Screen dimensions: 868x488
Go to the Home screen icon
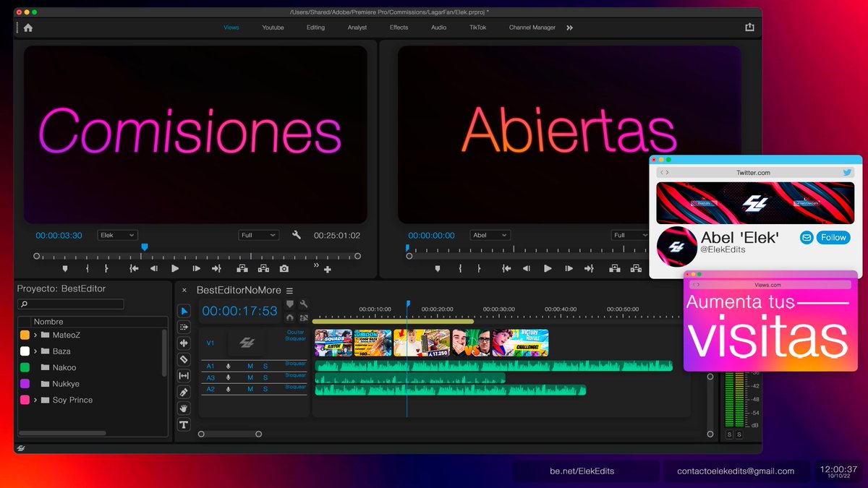28,27
